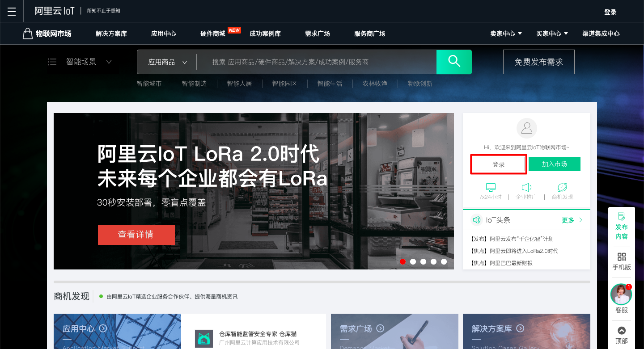Expand IoT头条 更多 chevron
Screen dimensions: 644x349
581,220
